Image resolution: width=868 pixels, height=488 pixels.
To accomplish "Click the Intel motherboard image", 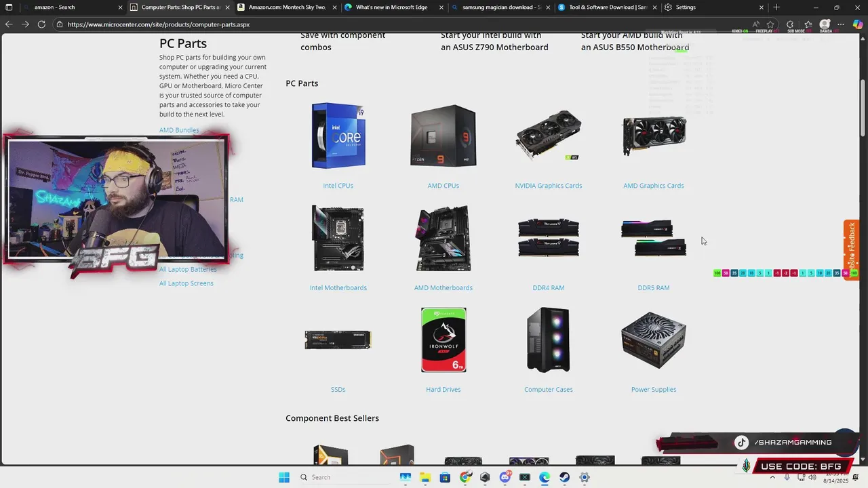I will pos(338,239).
